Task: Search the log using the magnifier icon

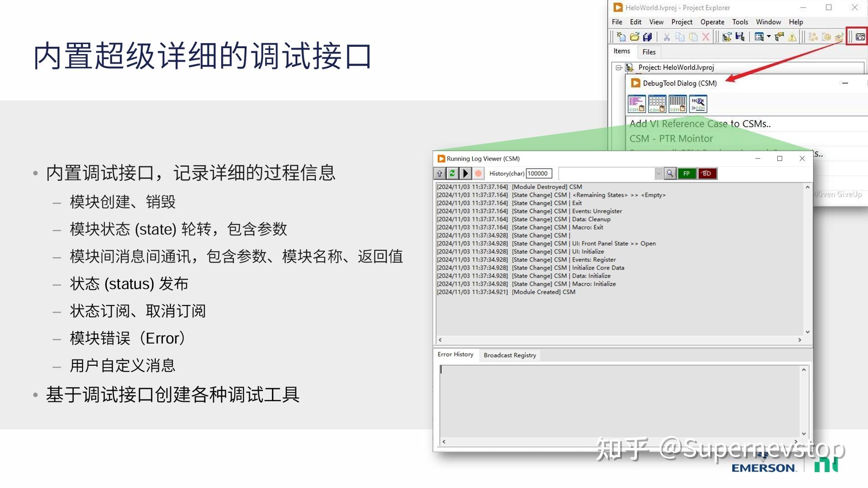Action: [670, 173]
